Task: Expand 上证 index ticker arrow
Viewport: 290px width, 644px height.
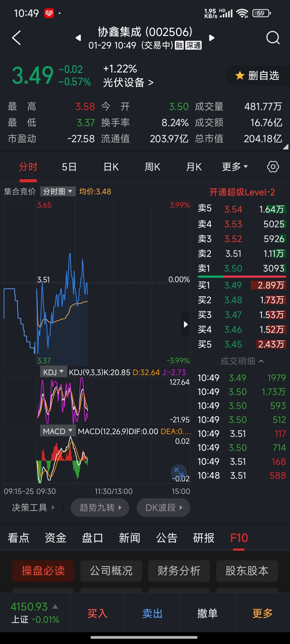Action: [55, 607]
